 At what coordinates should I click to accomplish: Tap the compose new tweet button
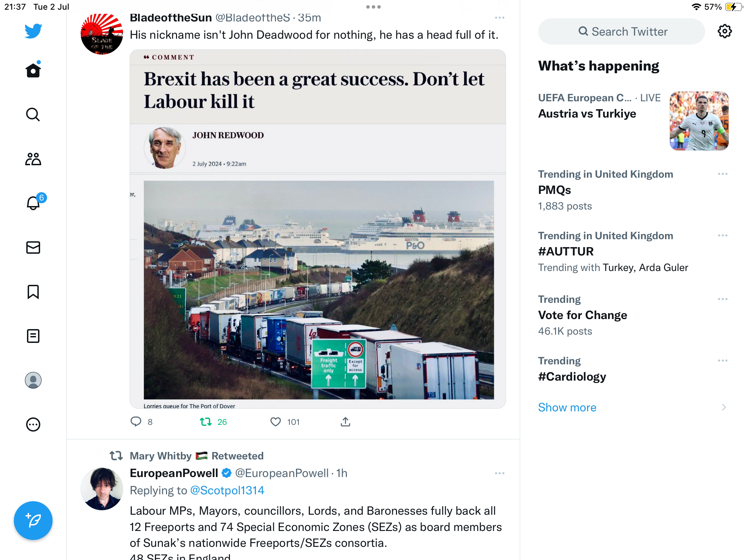pyautogui.click(x=33, y=520)
